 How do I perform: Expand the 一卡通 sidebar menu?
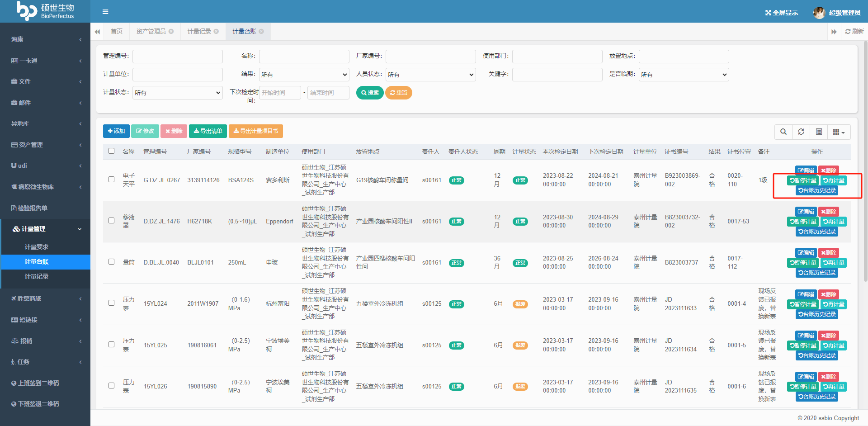(45, 61)
